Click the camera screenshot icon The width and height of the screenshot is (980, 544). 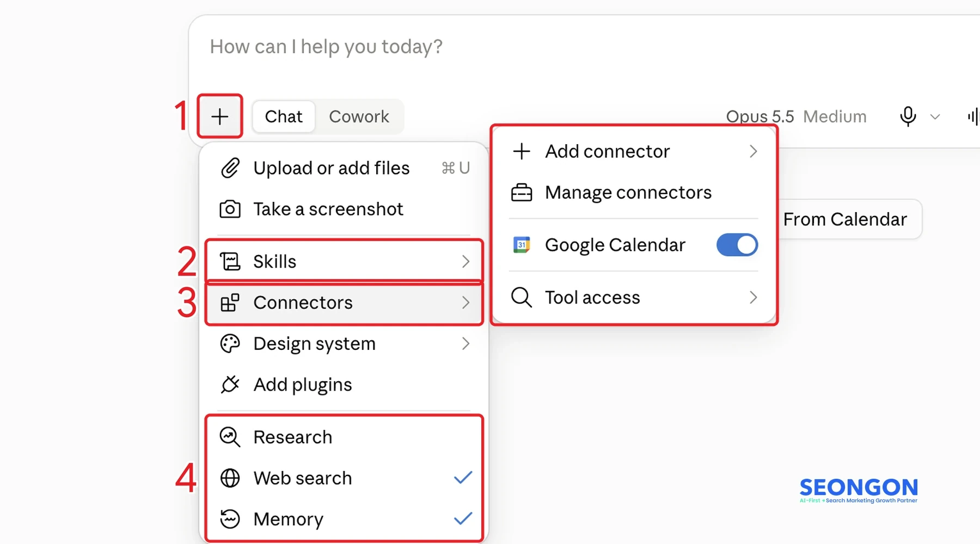click(230, 209)
